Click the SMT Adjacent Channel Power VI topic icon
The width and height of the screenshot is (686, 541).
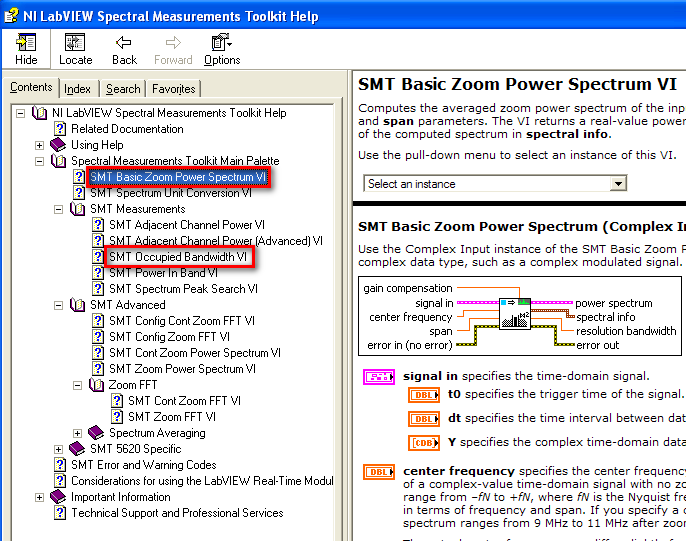(x=98, y=225)
